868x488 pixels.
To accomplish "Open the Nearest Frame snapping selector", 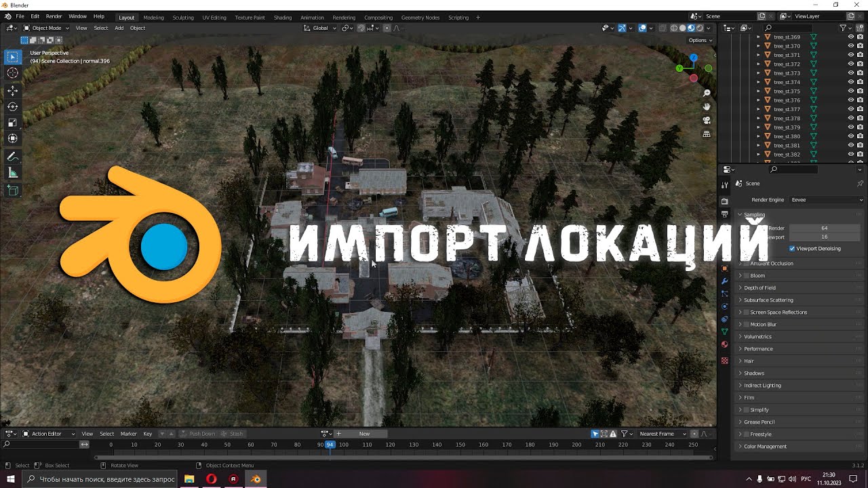I will [x=662, y=434].
